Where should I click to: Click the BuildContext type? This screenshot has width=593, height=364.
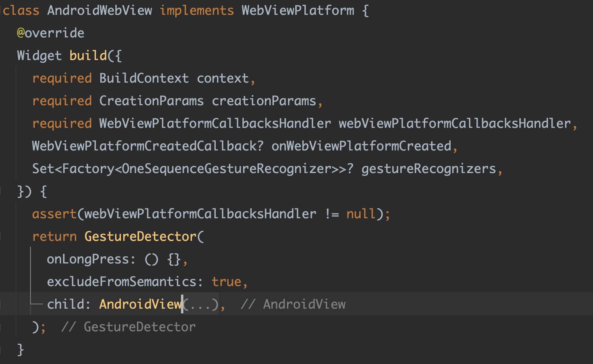coord(144,78)
